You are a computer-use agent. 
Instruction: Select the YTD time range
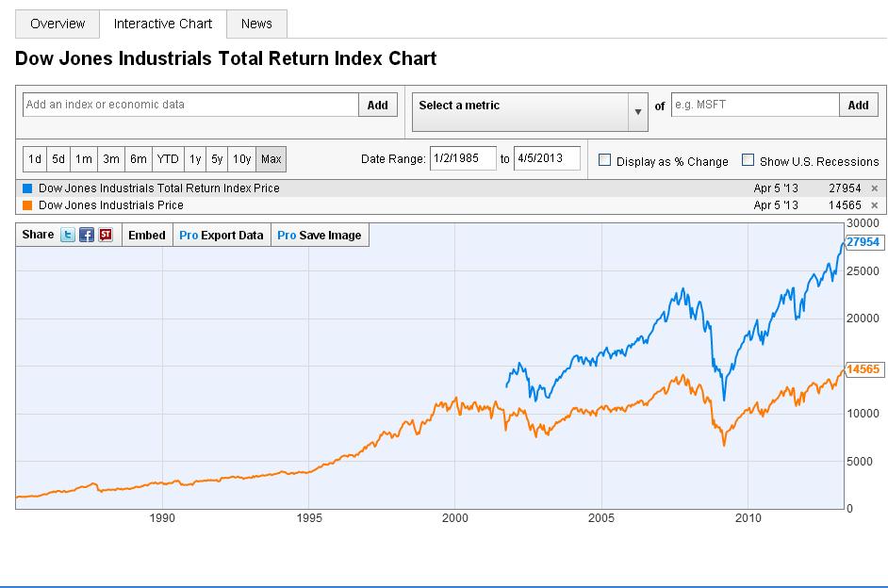click(168, 159)
